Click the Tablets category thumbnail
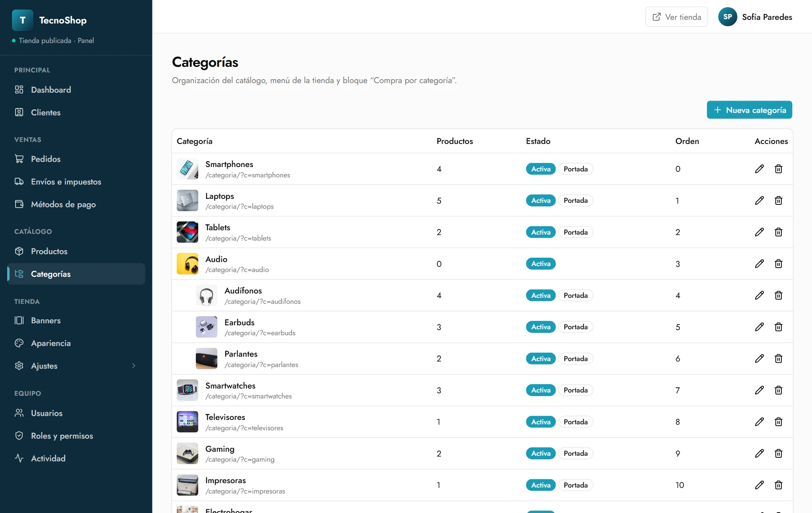 click(187, 232)
